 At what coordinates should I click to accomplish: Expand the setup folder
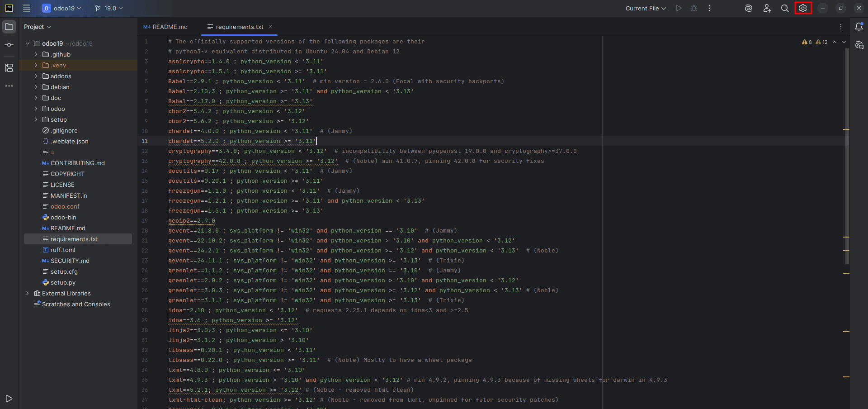coord(36,119)
